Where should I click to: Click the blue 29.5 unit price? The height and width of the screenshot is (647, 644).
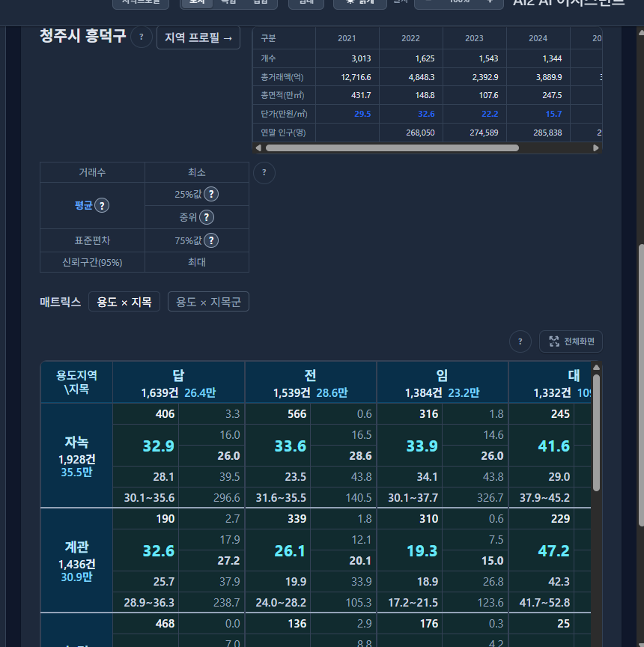coord(362,114)
